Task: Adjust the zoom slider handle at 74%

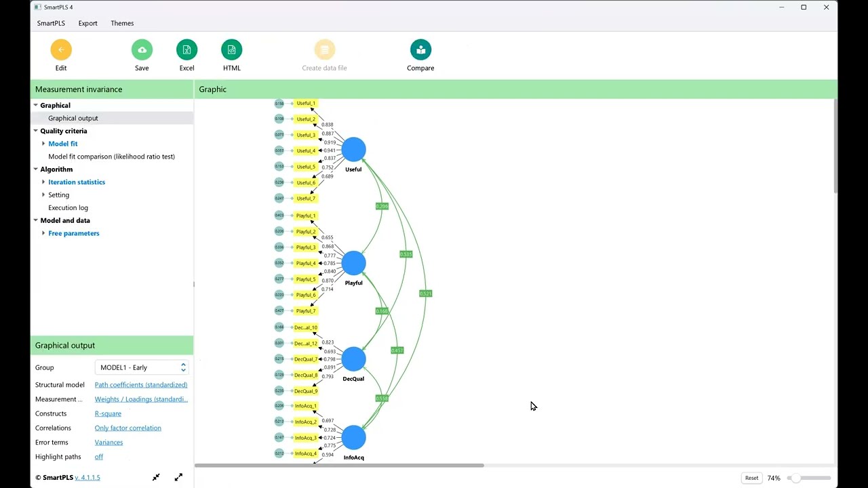Action: coord(795,478)
